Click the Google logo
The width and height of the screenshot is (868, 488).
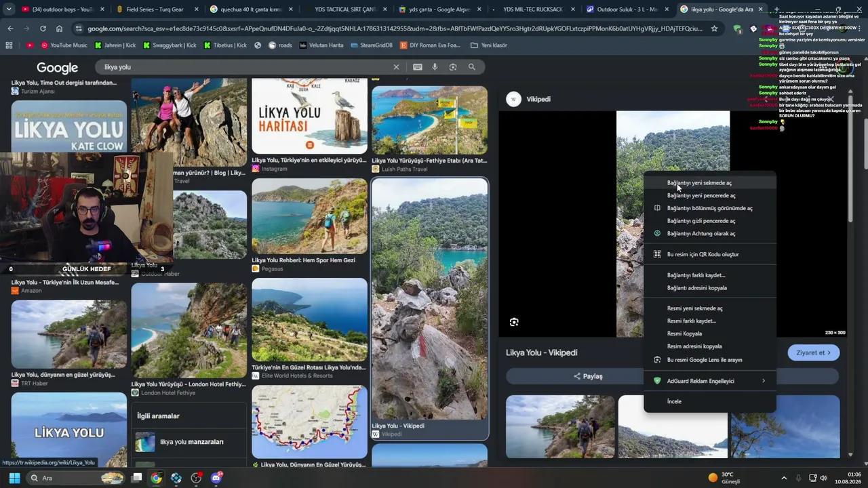click(57, 68)
